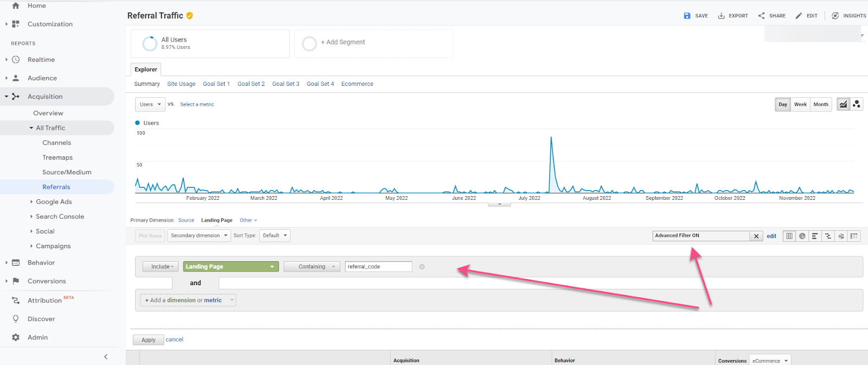868x365 pixels.
Task: Toggle chart granularity to Week
Action: (x=800, y=104)
